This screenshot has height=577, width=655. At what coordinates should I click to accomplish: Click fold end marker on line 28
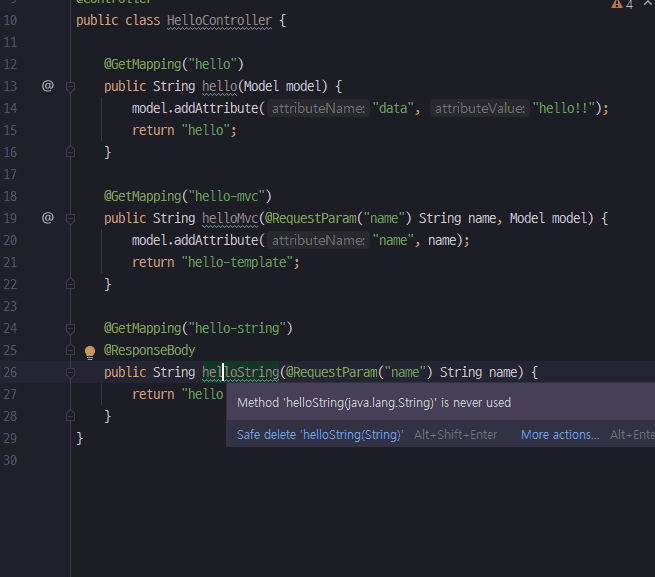(x=70, y=416)
